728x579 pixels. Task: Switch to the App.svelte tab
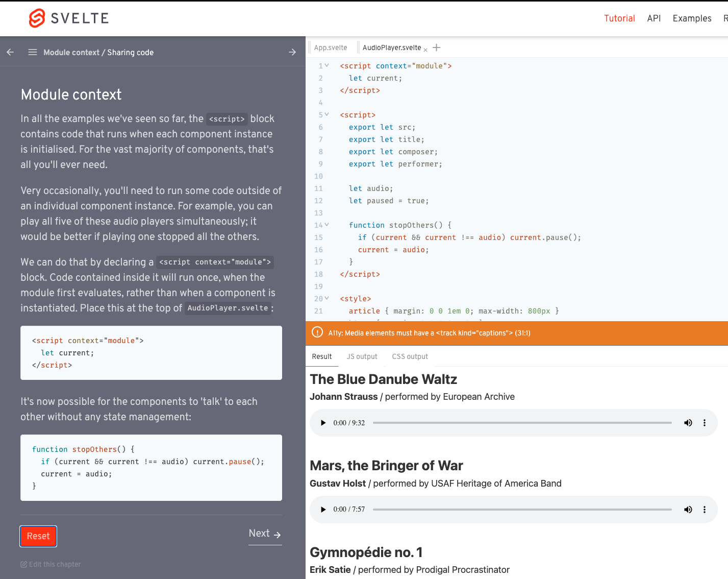point(331,47)
